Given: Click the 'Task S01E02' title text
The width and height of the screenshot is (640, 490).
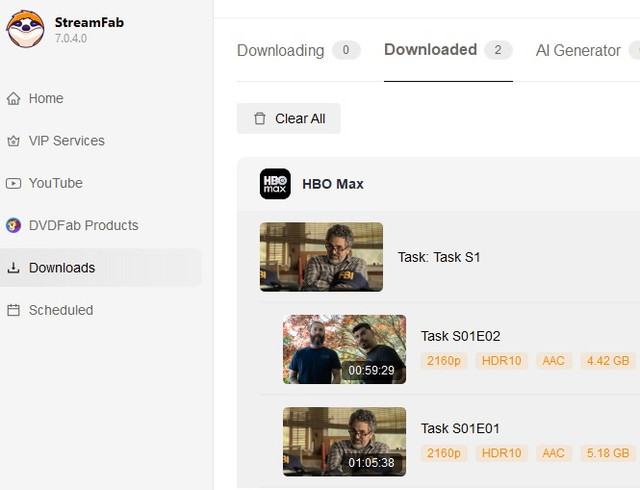Looking at the screenshot, I should coord(460,336).
